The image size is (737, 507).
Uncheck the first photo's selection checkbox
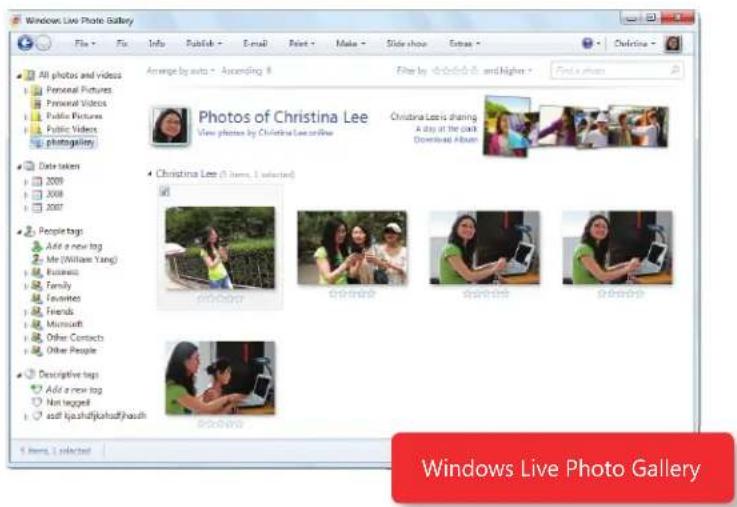165,191
